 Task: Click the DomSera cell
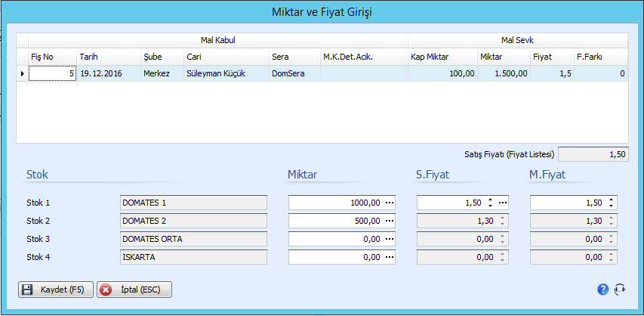pyautogui.click(x=294, y=73)
